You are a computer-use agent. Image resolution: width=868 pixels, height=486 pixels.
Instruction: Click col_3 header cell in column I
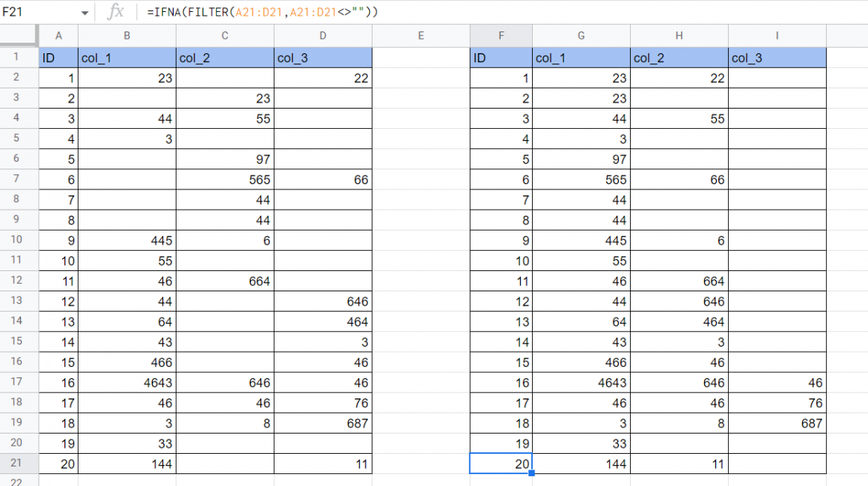777,58
